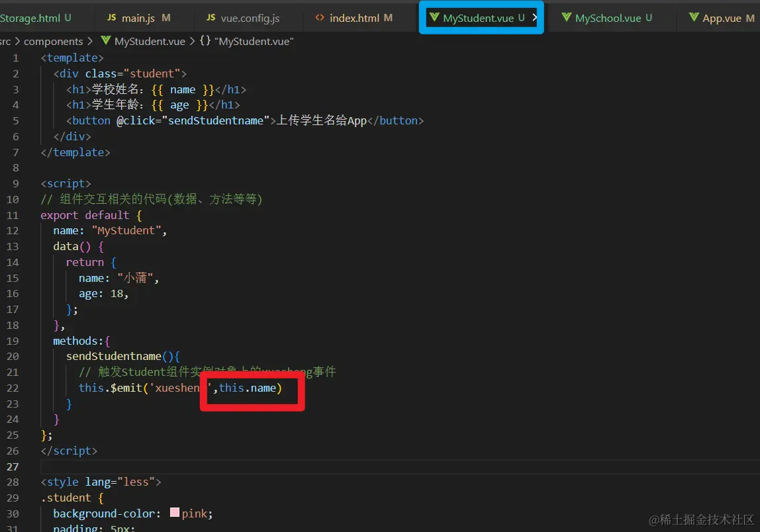
Task: Open the MySchool.vue tab
Action: tap(608, 18)
